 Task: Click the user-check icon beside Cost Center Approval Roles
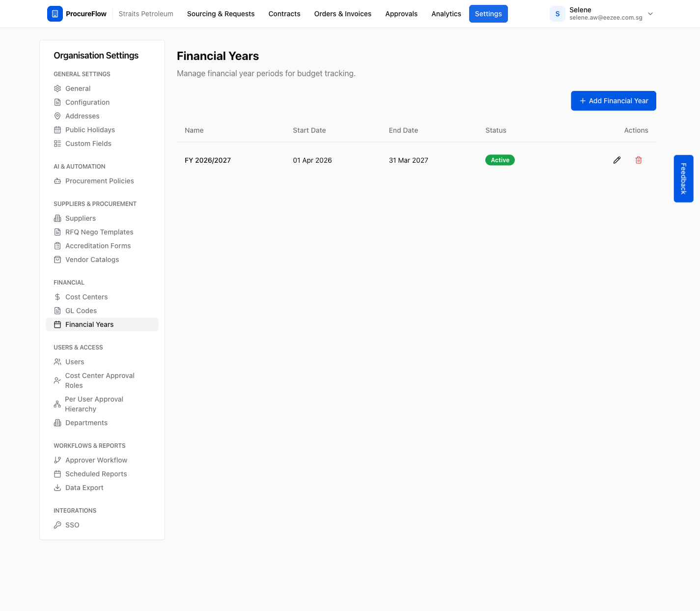click(57, 380)
